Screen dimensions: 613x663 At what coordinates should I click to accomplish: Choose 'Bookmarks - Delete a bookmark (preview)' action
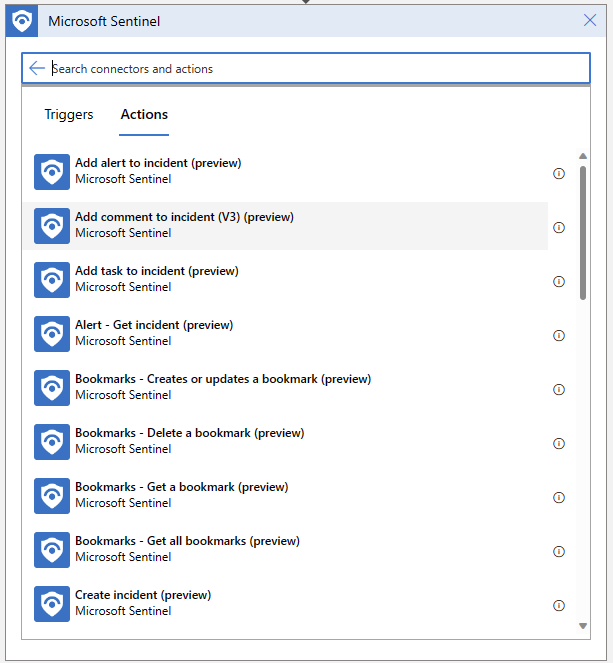click(285, 442)
